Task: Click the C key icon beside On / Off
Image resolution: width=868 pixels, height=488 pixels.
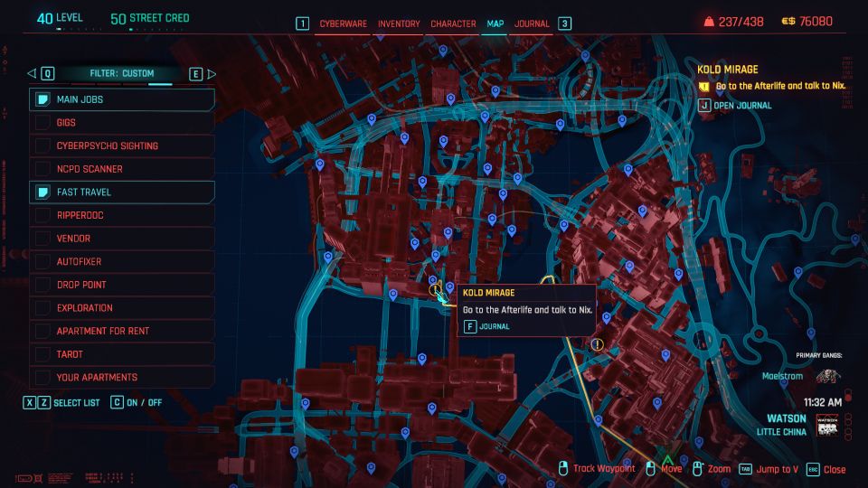Action: pyautogui.click(x=117, y=402)
